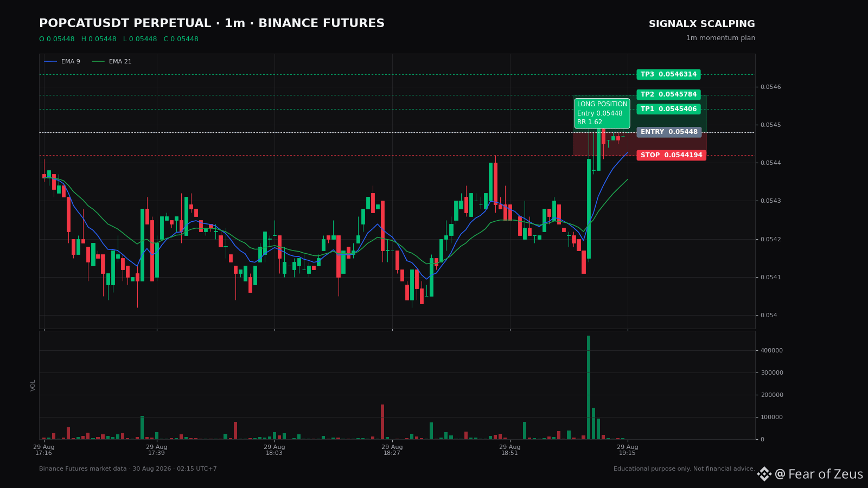Select the 29 Aug 19:15 time label
The width and height of the screenshot is (868, 488).
(x=628, y=450)
